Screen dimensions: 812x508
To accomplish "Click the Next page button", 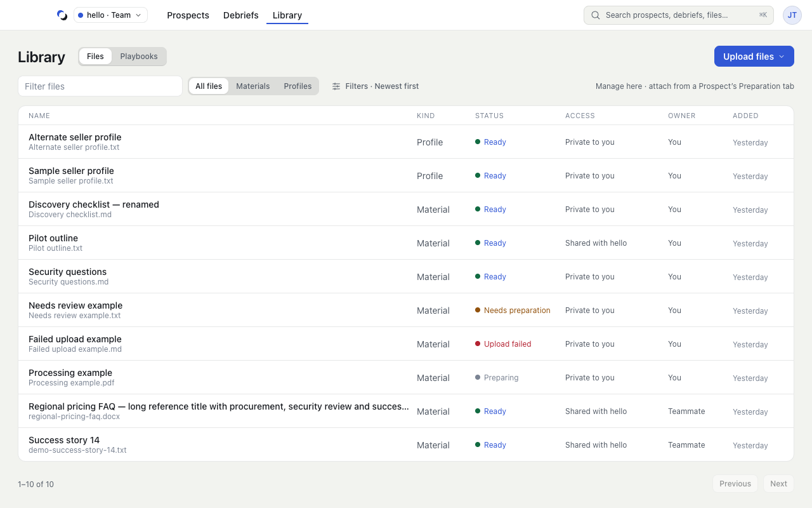I will (778, 484).
